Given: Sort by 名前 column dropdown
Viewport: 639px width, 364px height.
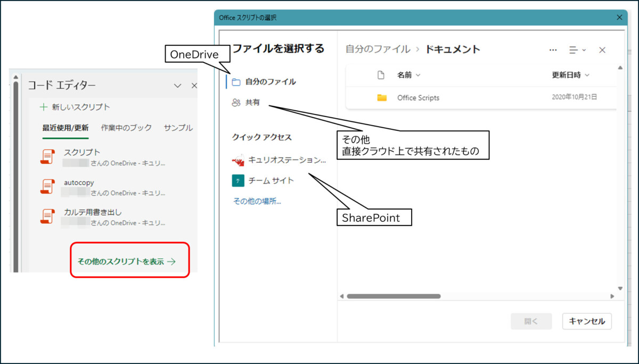Looking at the screenshot, I should tap(408, 75).
